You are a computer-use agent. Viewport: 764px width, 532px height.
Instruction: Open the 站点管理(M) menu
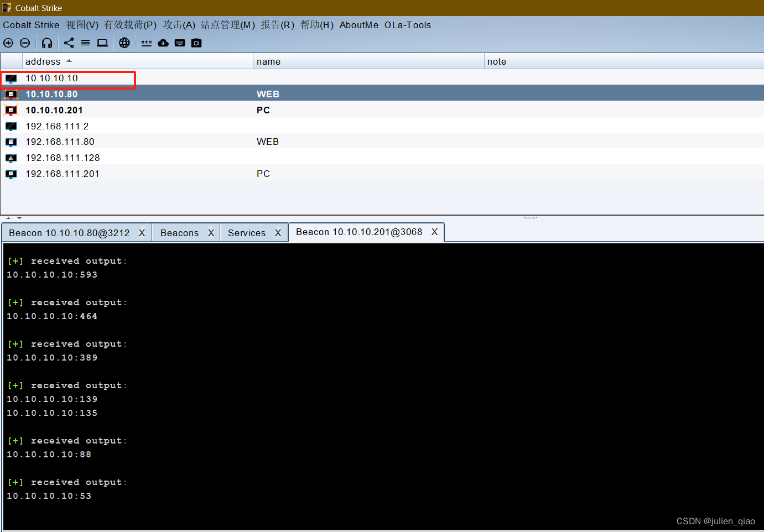(x=228, y=25)
